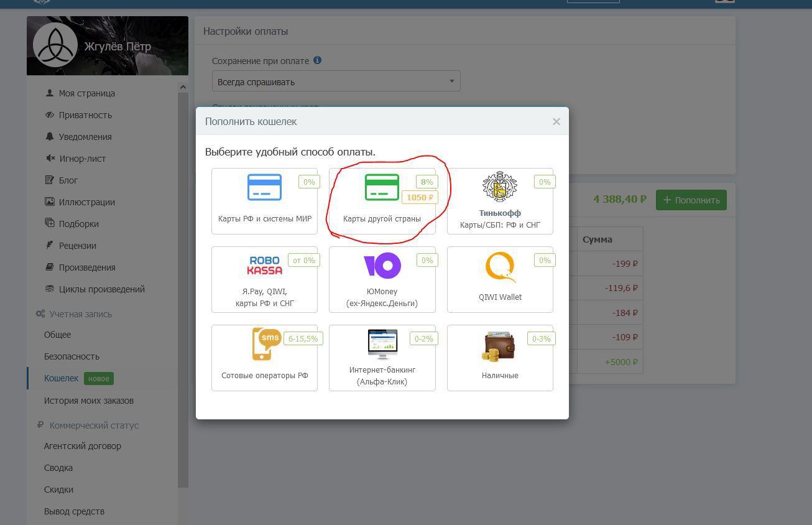The image size is (812, 525).
Task: Click the от 0% fee badge
Action: pyautogui.click(x=304, y=260)
